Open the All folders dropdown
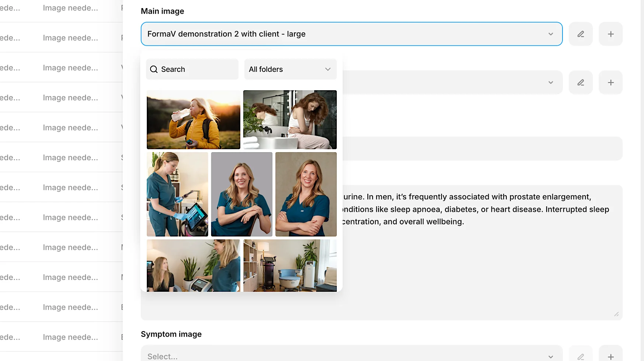 tap(290, 69)
